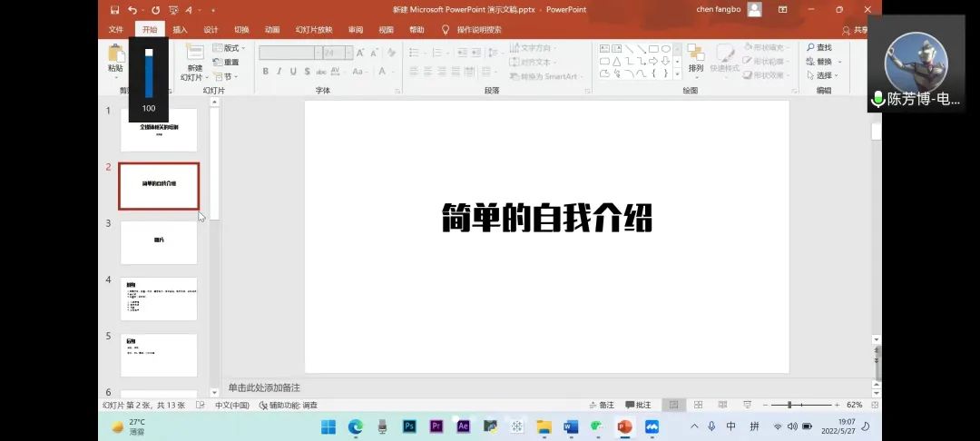Viewport: 980px width, 441px height.
Task: Open Photoshop from the taskbar
Action: coord(409,426)
